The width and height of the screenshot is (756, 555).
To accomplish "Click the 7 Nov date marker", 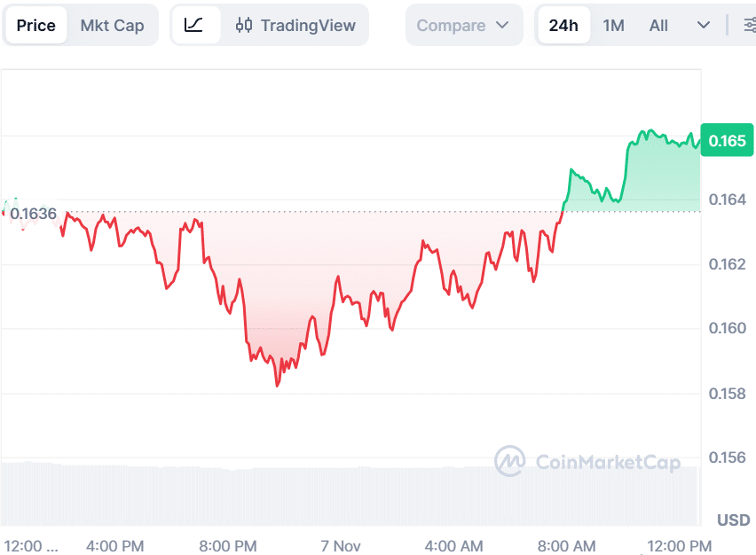I will [x=341, y=545].
